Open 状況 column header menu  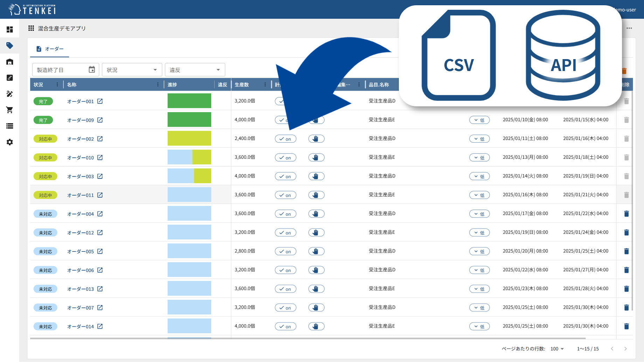(x=57, y=85)
